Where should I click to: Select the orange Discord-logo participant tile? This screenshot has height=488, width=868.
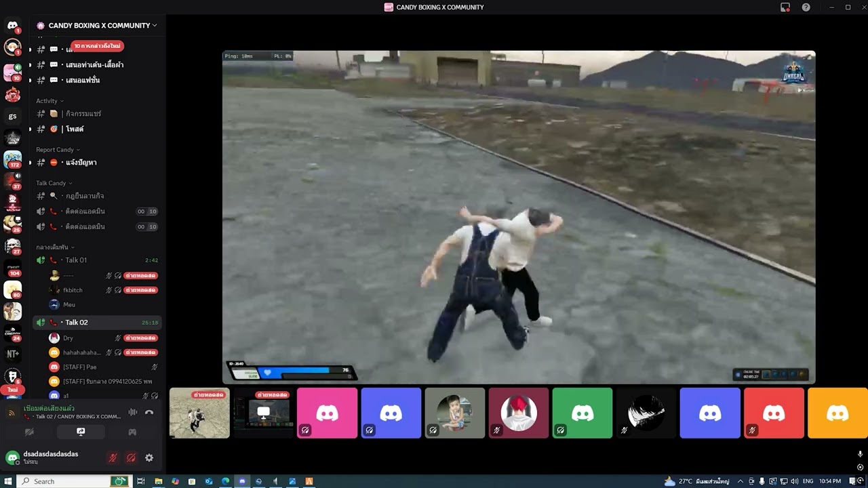[x=837, y=413]
